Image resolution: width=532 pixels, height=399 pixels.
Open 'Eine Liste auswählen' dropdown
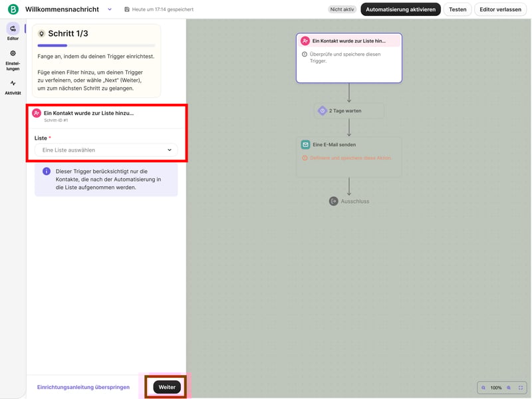106,150
